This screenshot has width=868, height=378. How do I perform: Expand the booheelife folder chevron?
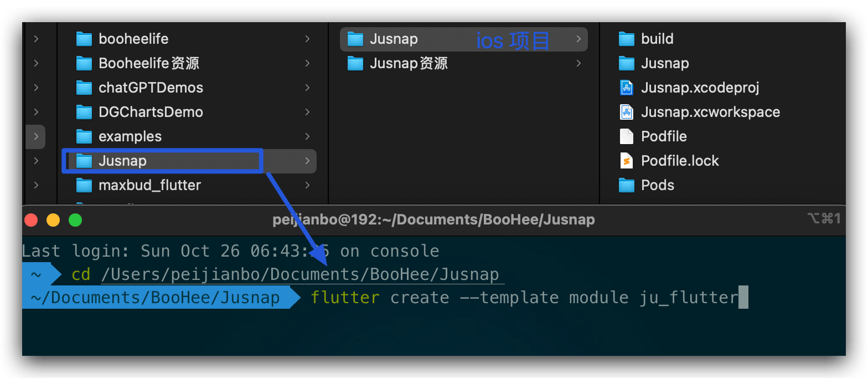[x=307, y=39]
